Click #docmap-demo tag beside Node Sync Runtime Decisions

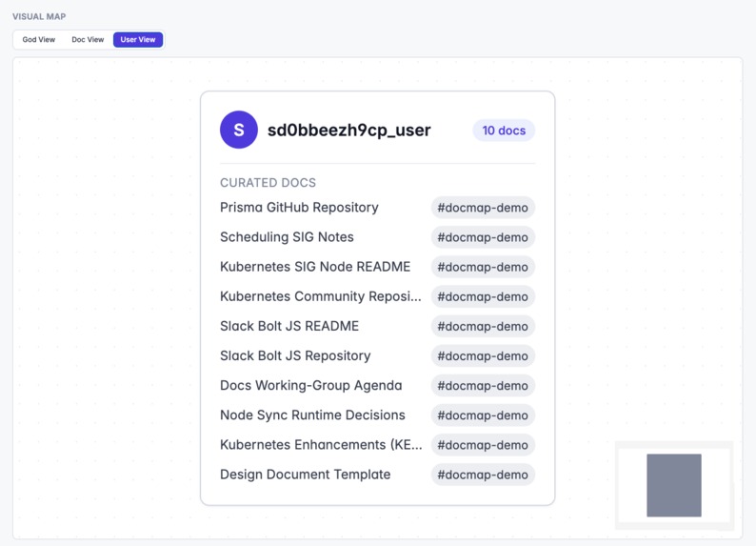tap(483, 415)
